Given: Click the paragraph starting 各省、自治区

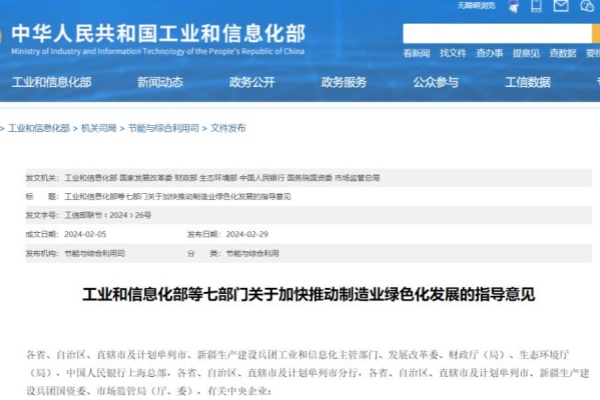Looking at the screenshot, I should coord(308,373).
